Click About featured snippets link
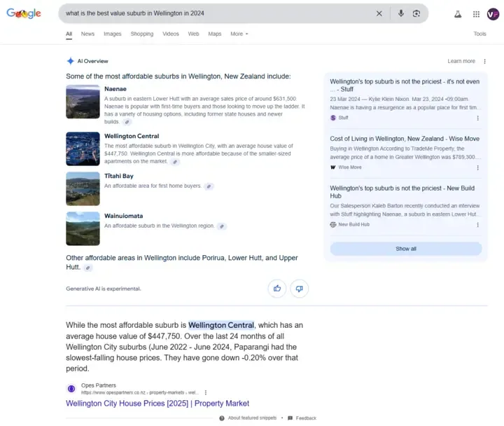This screenshot has height=426, width=504. coord(252,418)
